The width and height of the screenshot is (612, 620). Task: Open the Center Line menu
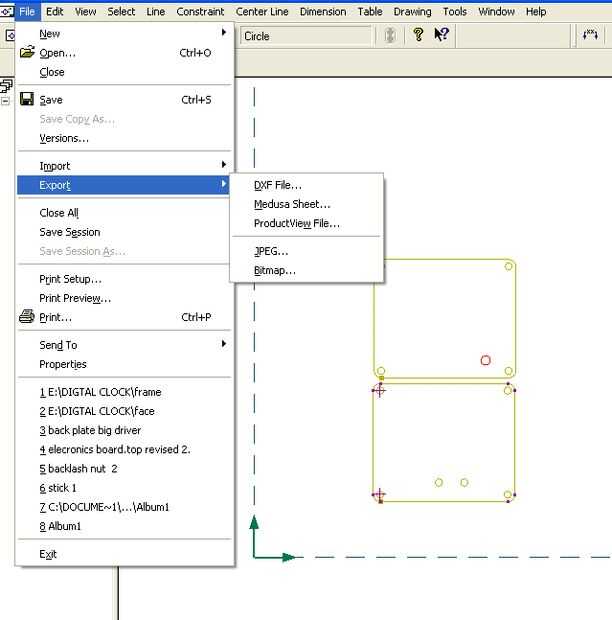(x=262, y=12)
